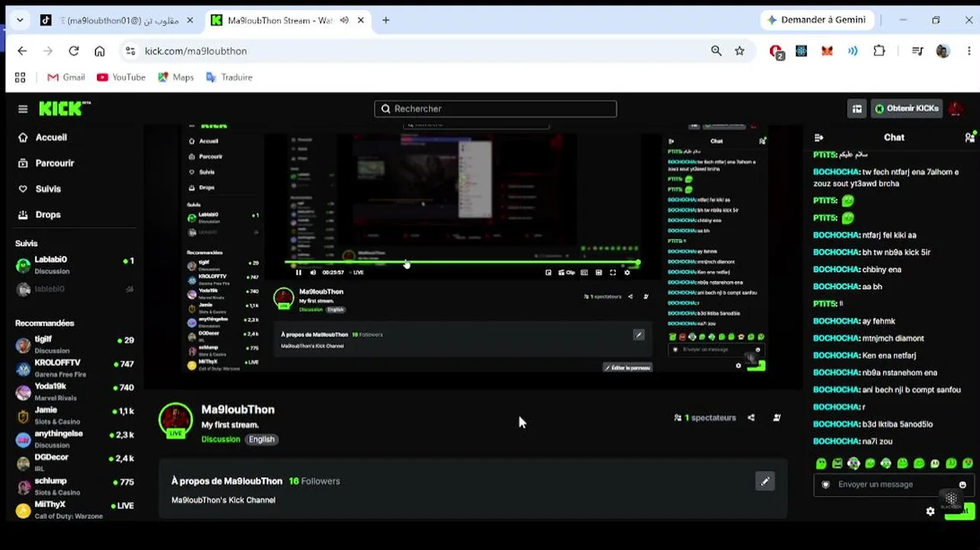Screen dimensions: 980x550
Task: Open recommended channel schlump
Action: [x=76, y=487]
